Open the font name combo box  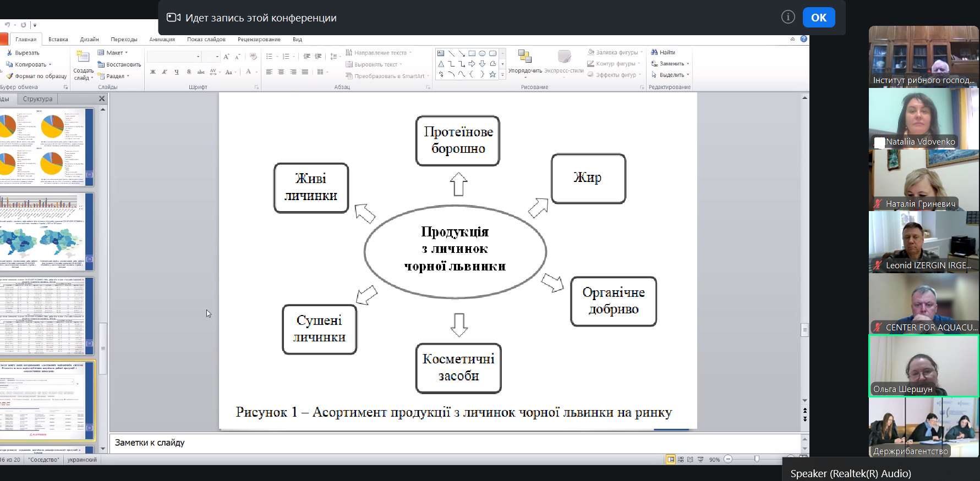click(174, 57)
